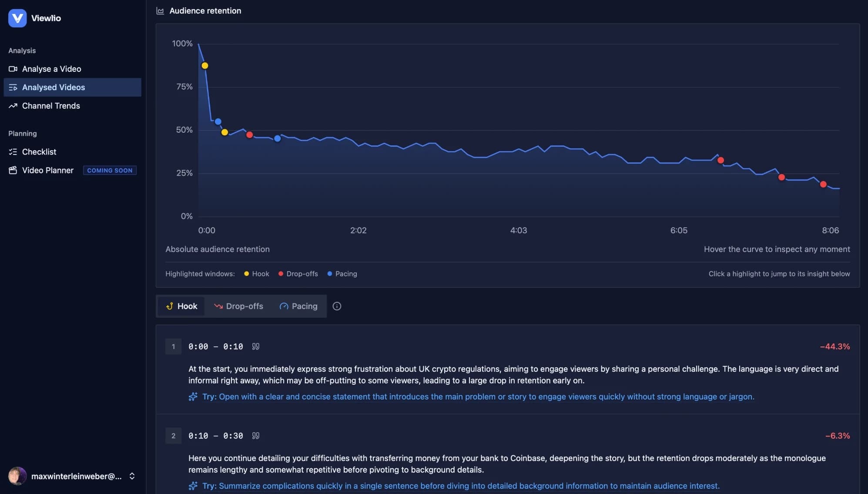
Task: Select Analysed Videos in sidebar
Action: coord(72,87)
